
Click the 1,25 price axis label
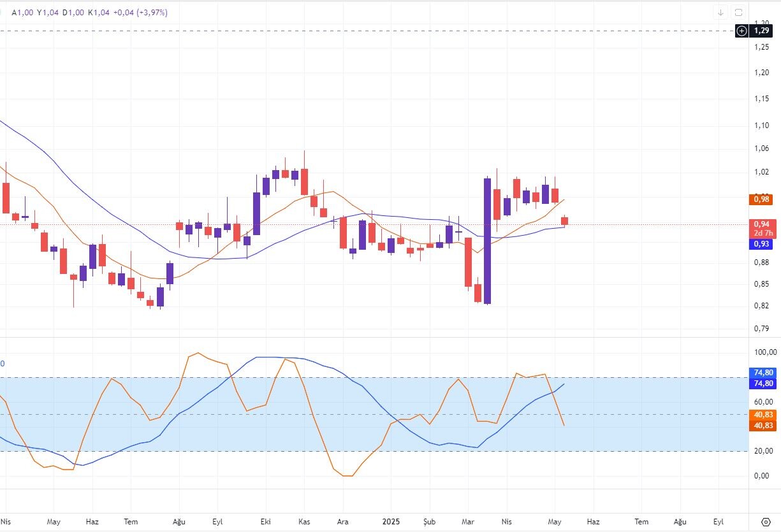[x=761, y=47]
